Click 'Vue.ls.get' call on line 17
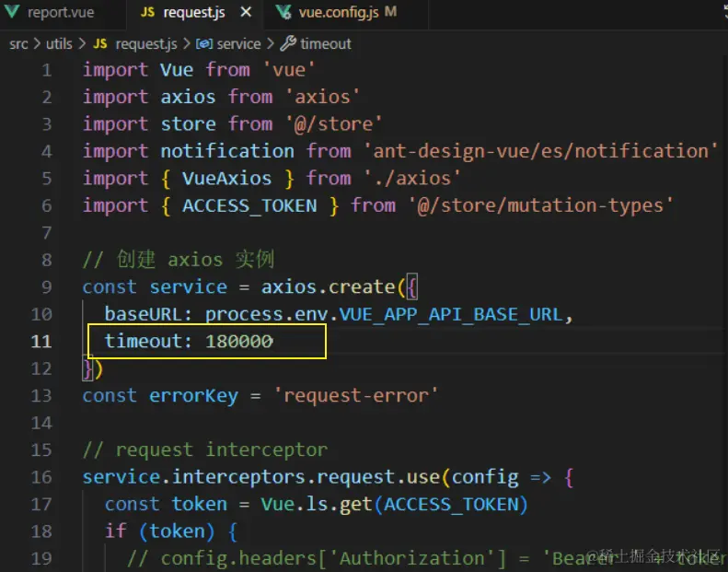The image size is (728, 572). point(317,505)
